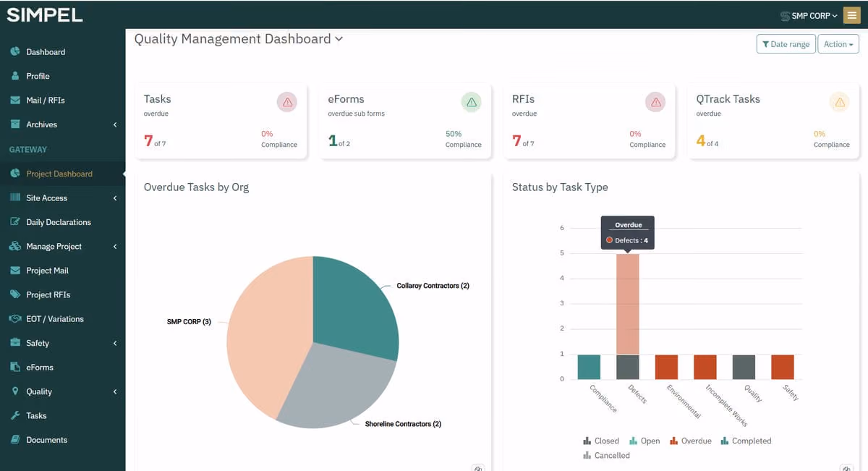The image size is (868, 471).
Task: Click the Shoreline Contractors (2) pie label
Action: [403, 424]
